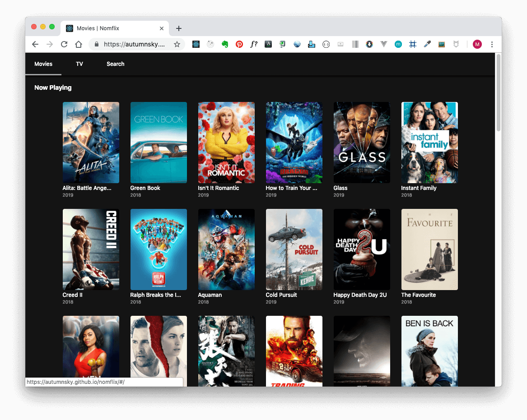Click the curly braces JSON extension icon
The height and width of the screenshot is (420, 527).
tap(326, 44)
